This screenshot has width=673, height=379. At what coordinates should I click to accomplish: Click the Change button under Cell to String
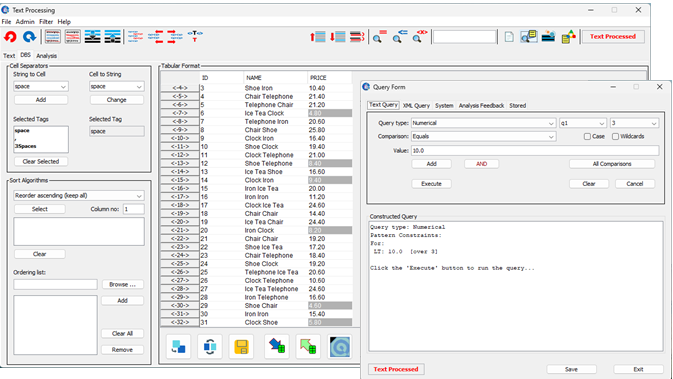[x=117, y=100]
